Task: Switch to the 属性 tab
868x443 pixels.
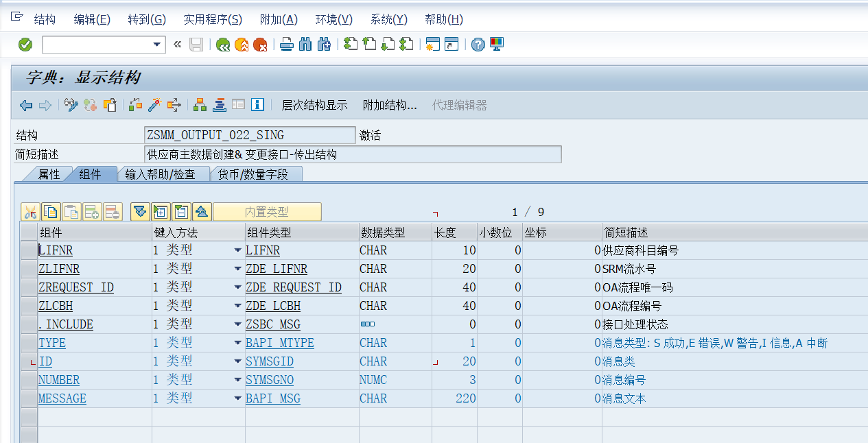Action: coord(49,174)
